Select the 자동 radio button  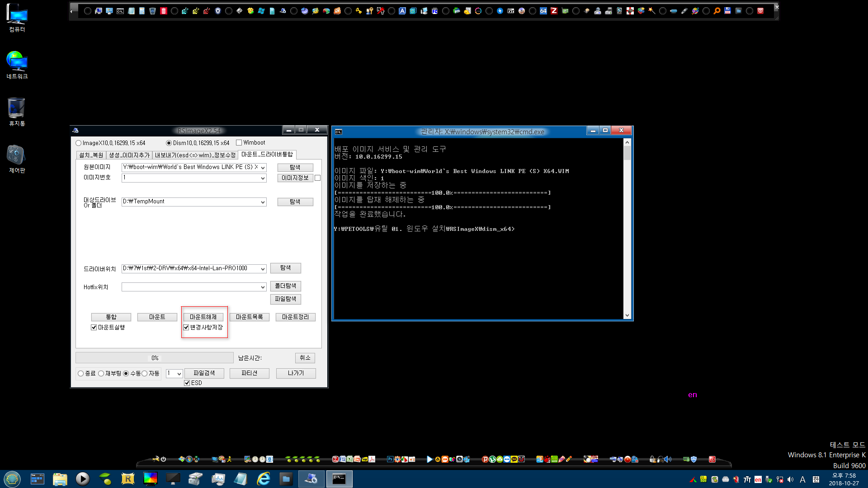coord(145,374)
